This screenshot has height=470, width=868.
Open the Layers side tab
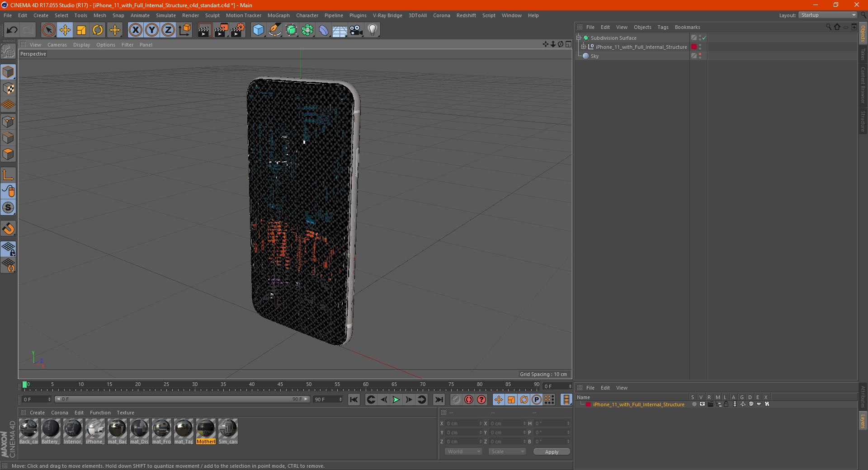coord(863,421)
